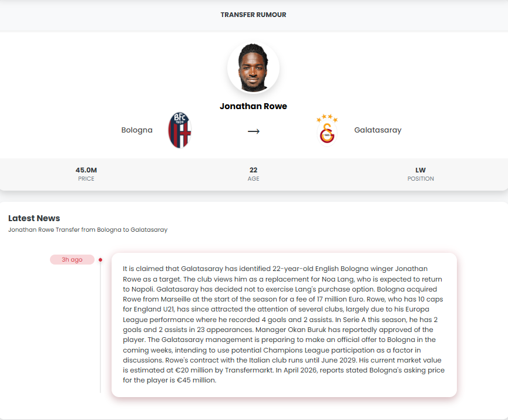This screenshot has width=508, height=420.
Task: Select the 3h ago time badge
Action: (x=72, y=259)
